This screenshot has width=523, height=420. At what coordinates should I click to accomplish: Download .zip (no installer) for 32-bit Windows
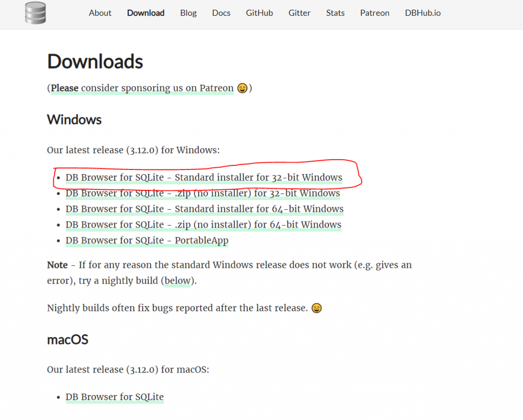[203, 193]
